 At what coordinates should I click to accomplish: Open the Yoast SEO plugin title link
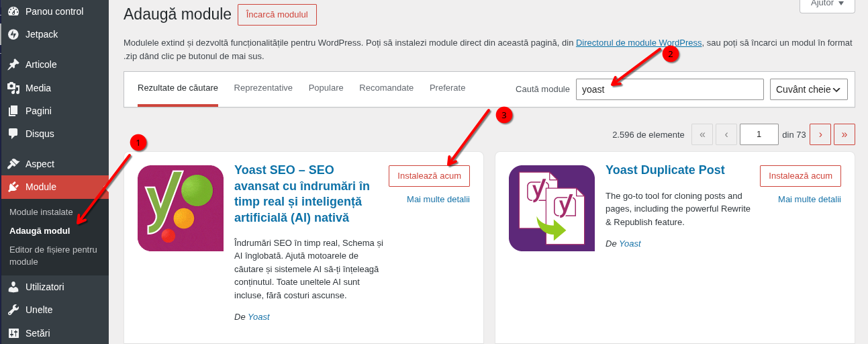click(302, 194)
